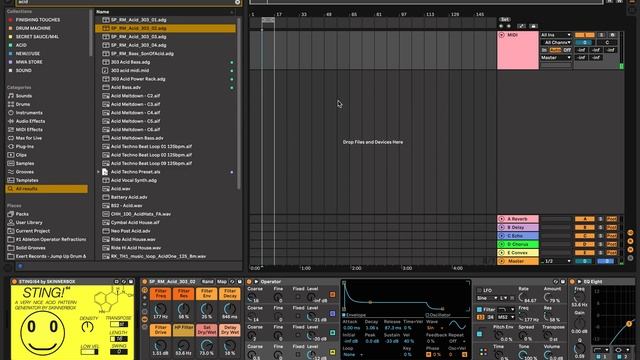640x360 pixels.
Task: Toggle the MIDI track activator
Action: [584, 35]
